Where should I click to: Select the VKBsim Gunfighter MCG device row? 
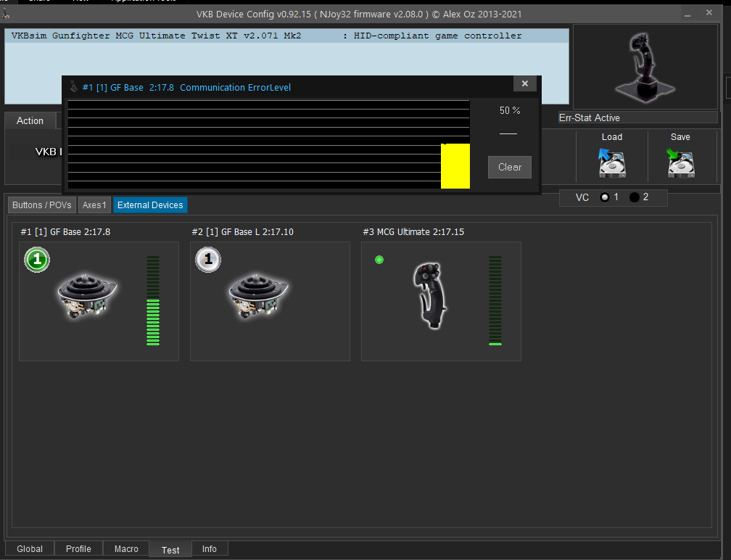point(286,36)
